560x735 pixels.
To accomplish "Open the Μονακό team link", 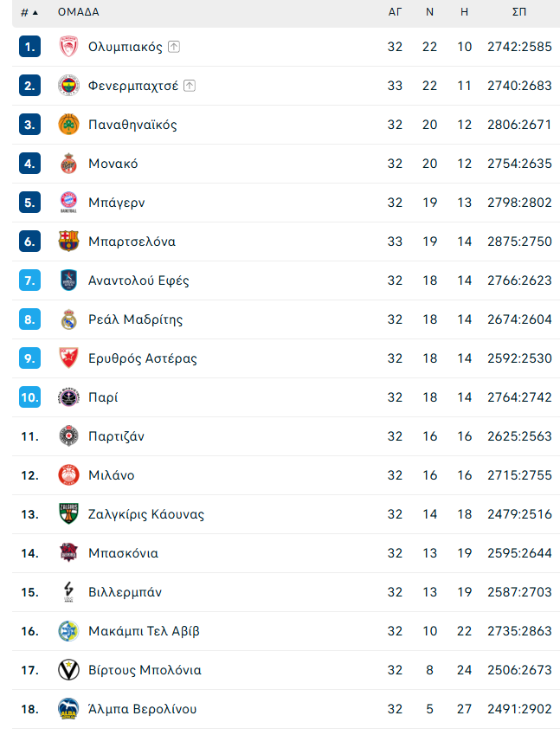I will pyautogui.click(x=113, y=164).
